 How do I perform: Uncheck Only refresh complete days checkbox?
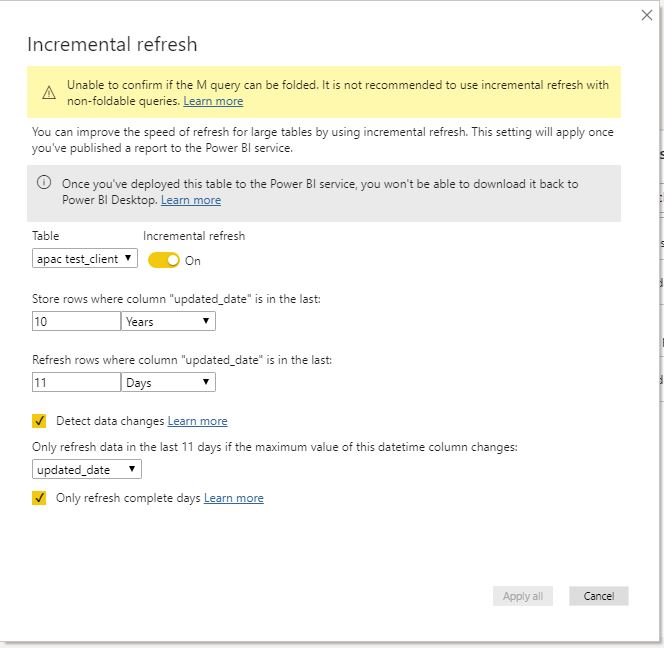coord(39,498)
